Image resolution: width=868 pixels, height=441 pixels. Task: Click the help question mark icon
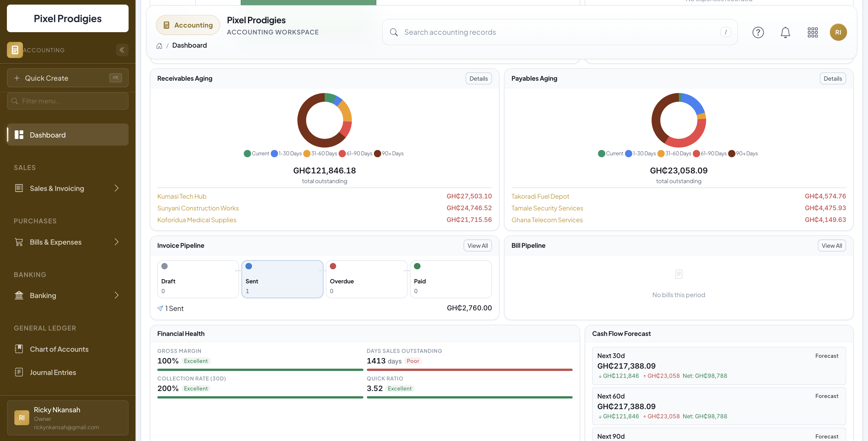point(758,32)
